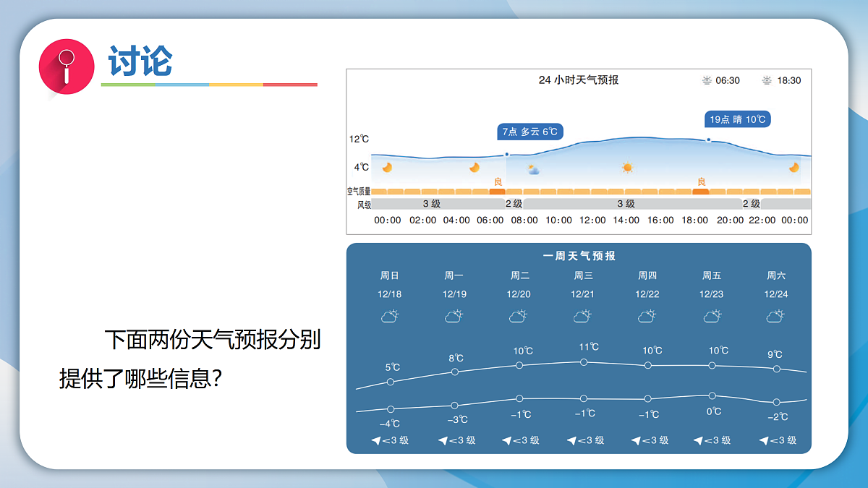Select the 7点 多云 6℃ tooltip
The image size is (868, 488).
[530, 132]
